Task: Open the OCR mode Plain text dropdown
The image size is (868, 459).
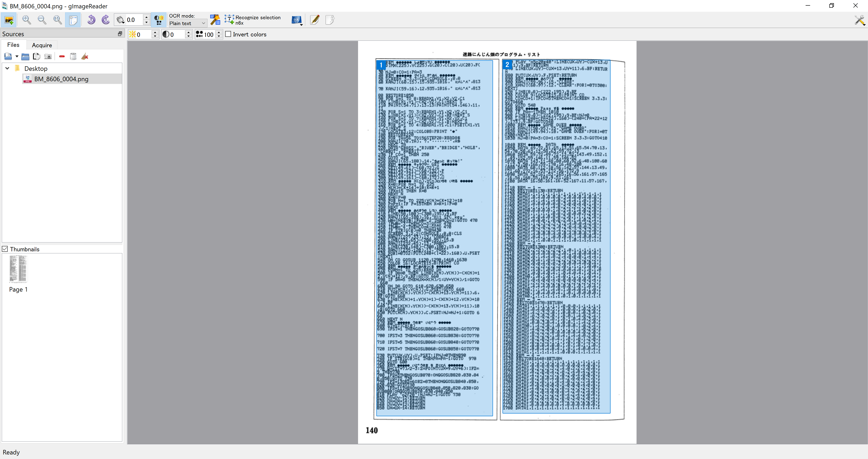Action: 187,23
